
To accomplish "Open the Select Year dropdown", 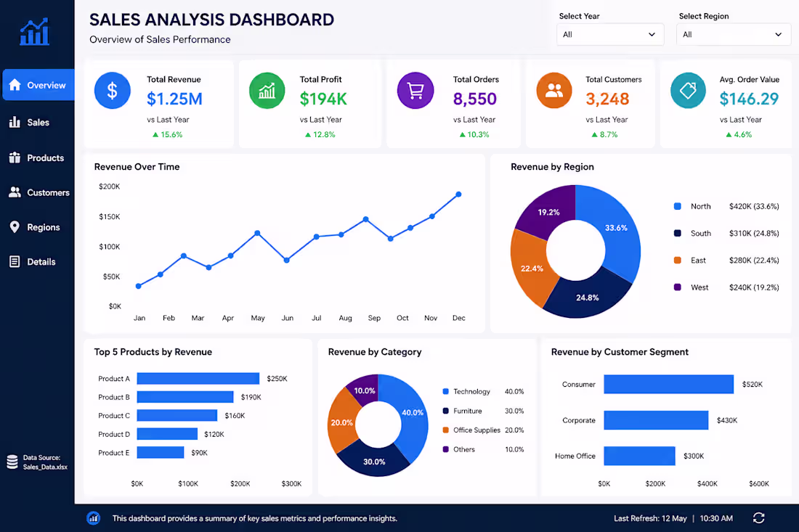I will point(610,34).
